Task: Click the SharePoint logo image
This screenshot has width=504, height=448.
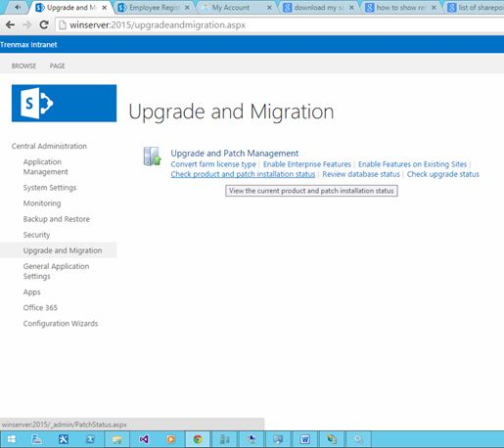Action: (x=64, y=103)
